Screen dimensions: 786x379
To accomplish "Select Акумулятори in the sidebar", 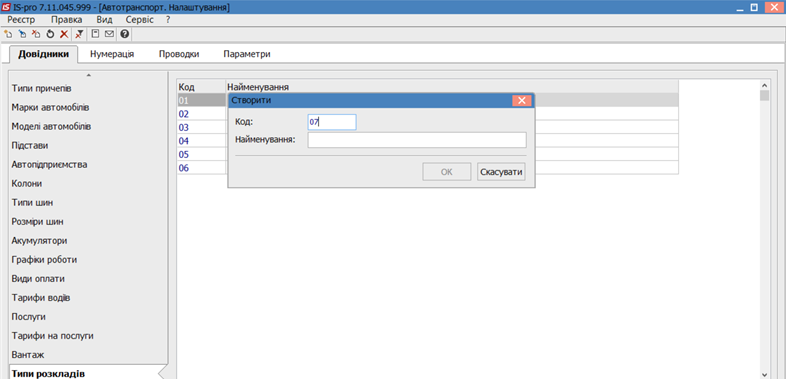I will [40, 241].
